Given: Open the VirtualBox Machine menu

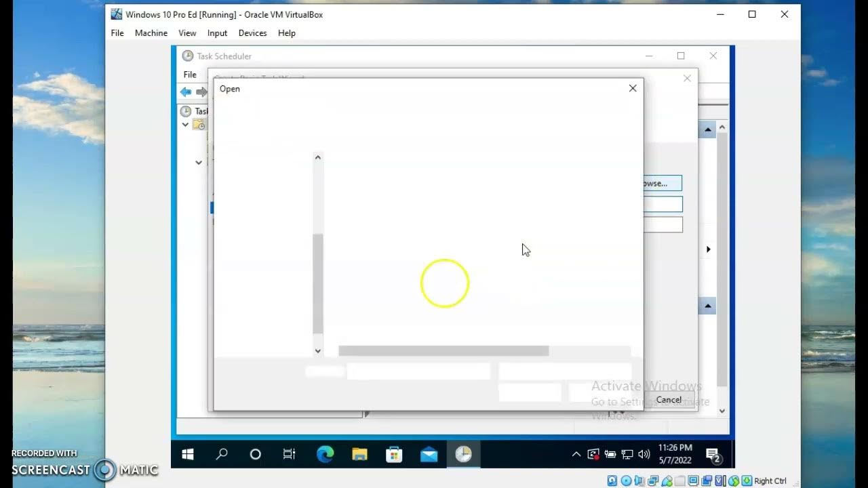Looking at the screenshot, I should point(151,33).
